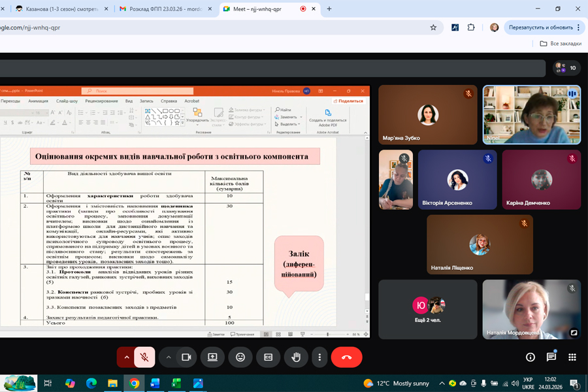Viewport: 588px width, 392px height.
Task: Switch to the Казанова browser tab
Action: (59, 9)
